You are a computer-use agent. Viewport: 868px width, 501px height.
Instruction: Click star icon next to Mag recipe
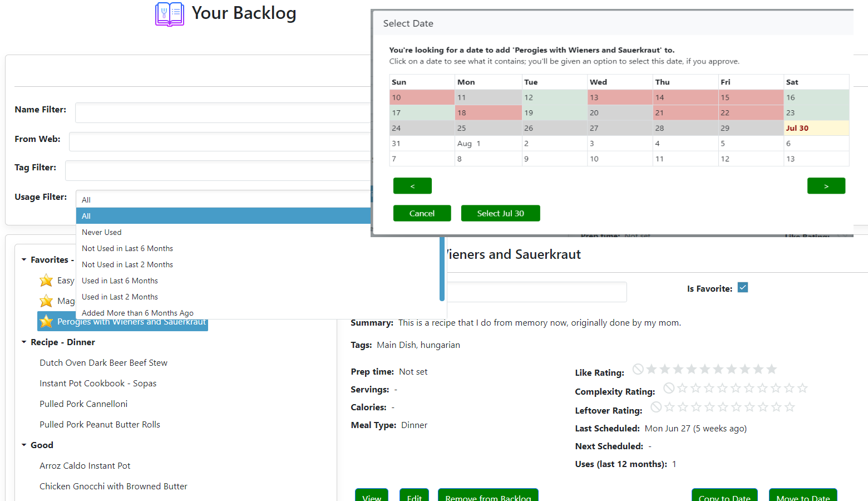coord(46,301)
